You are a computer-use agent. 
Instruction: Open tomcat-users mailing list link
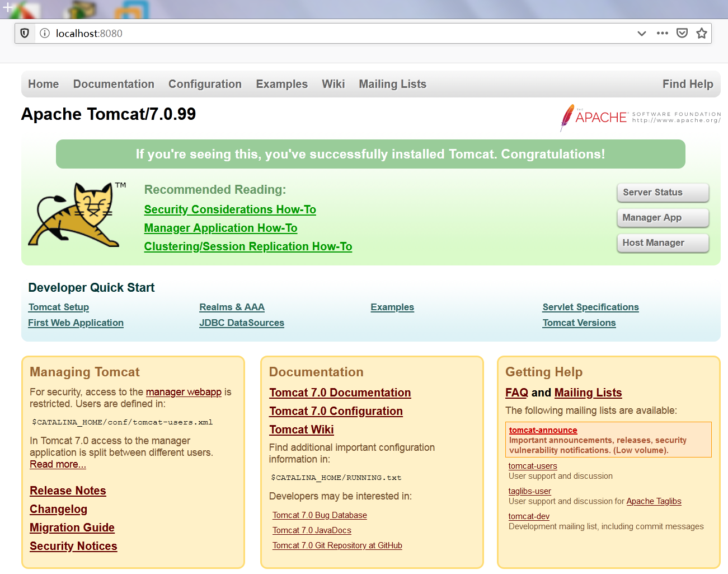coord(533,466)
